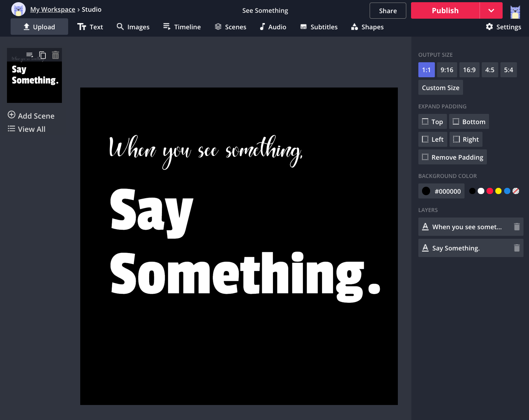
Task: Click the scene timing icon on the thumbnail
Action: (x=30, y=55)
